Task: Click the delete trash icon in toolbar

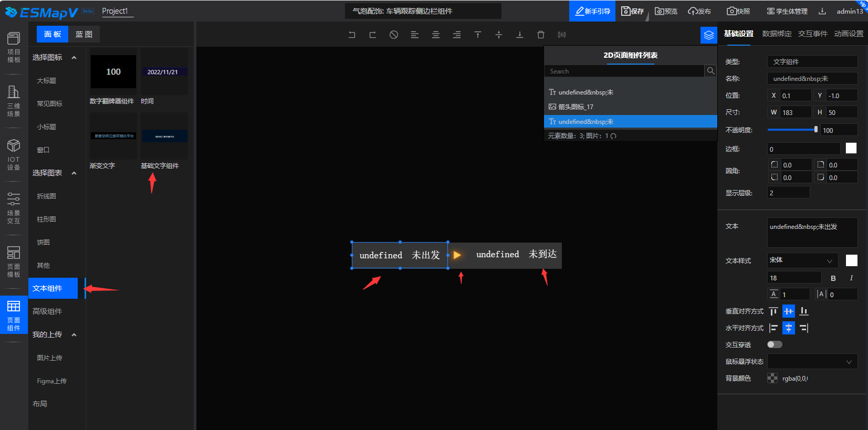Action: (541, 35)
